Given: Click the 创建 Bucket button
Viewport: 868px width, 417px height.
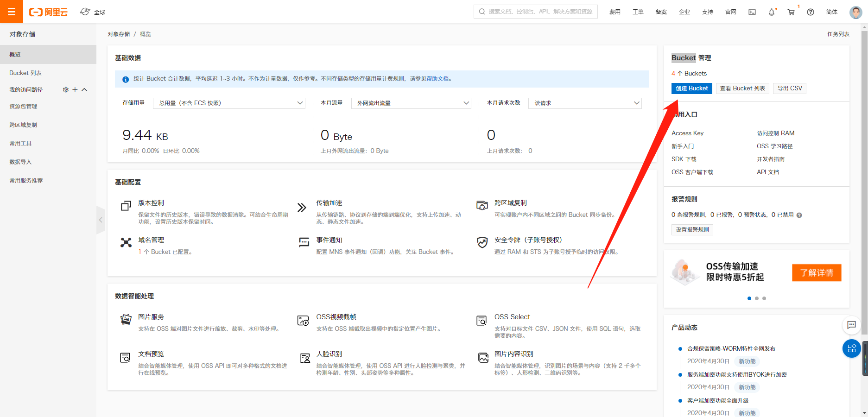Looking at the screenshot, I should (692, 88).
